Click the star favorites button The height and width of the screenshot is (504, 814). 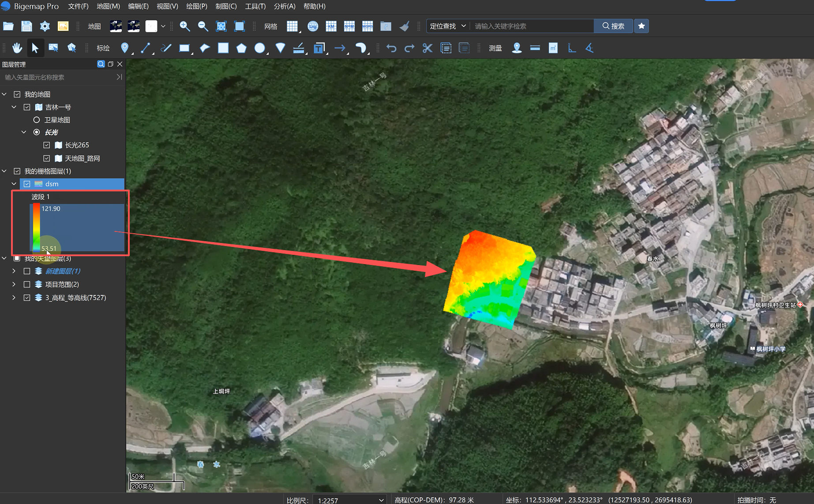[x=641, y=26]
